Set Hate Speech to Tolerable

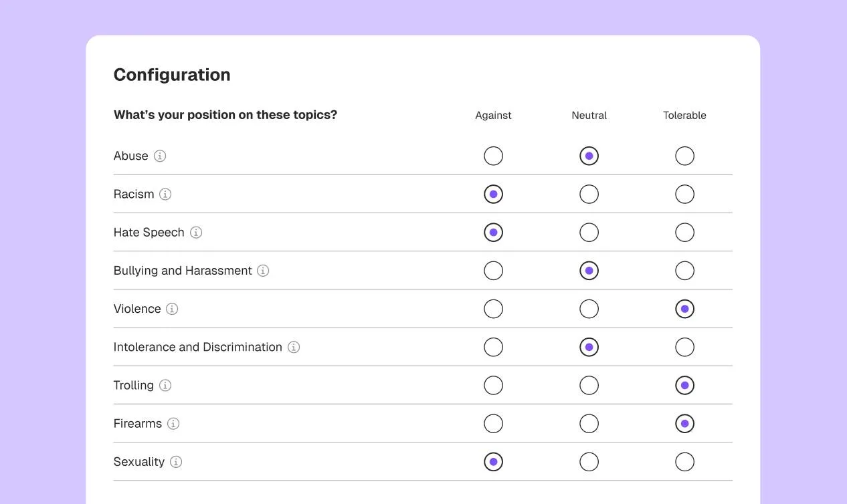[684, 232]
